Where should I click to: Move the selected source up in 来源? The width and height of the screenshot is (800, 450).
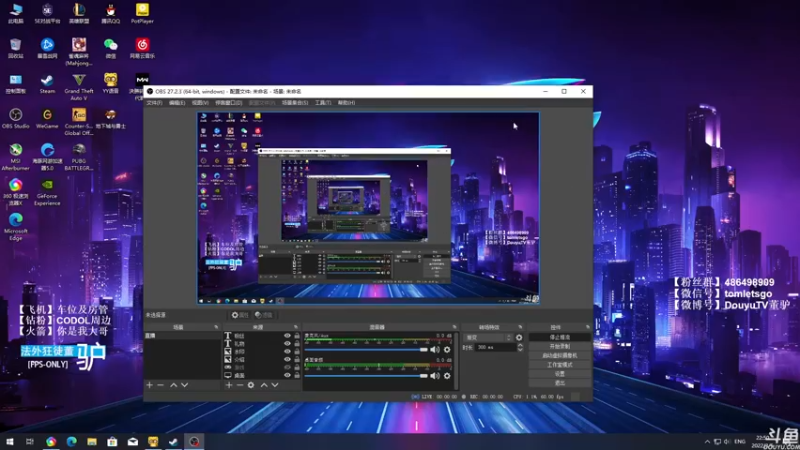[x=264, y=385]
